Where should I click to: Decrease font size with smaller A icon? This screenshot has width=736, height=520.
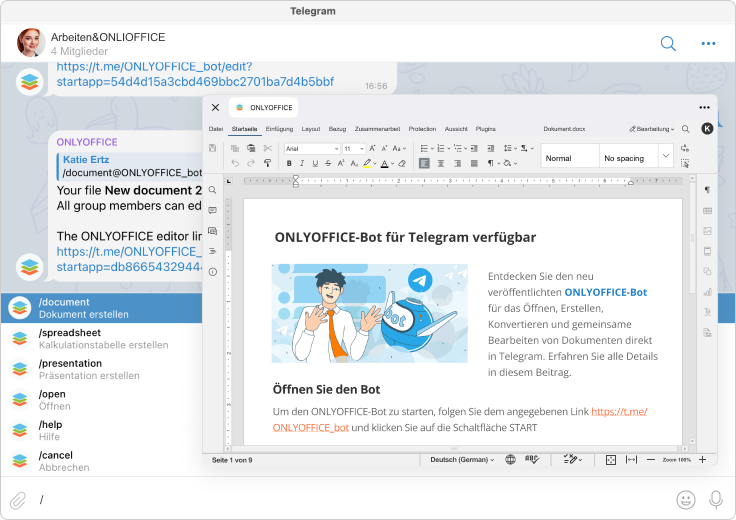[384, 148]
